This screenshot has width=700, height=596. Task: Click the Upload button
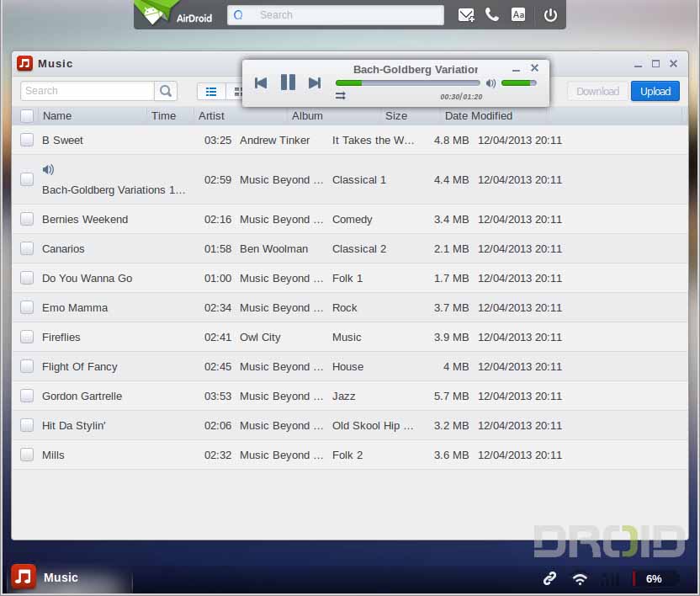pos(655,91)
